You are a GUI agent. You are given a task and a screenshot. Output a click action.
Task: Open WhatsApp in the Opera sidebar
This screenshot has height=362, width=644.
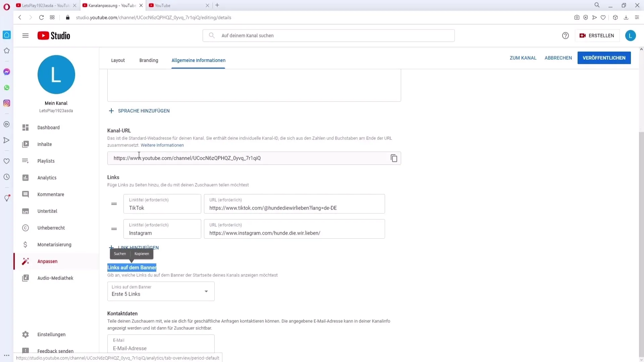click(x=7, y=87)
